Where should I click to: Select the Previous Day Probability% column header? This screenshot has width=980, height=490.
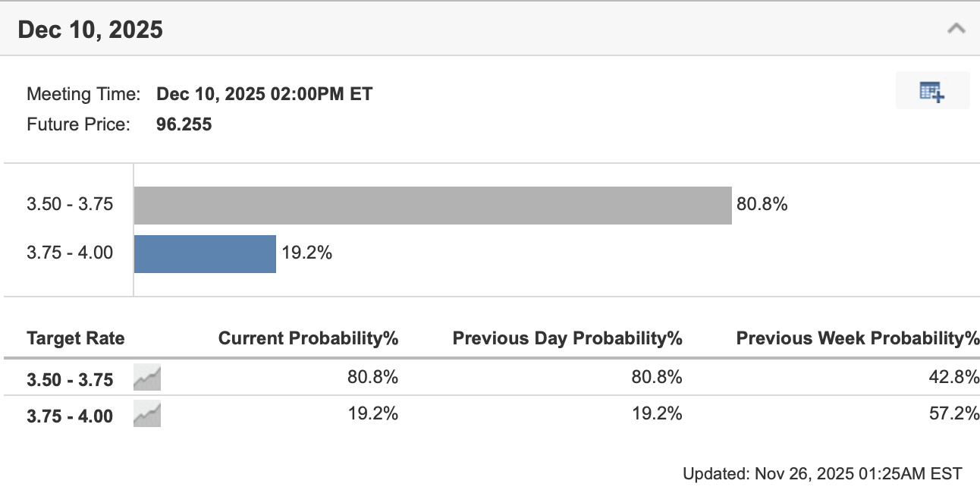click(567, 338)
